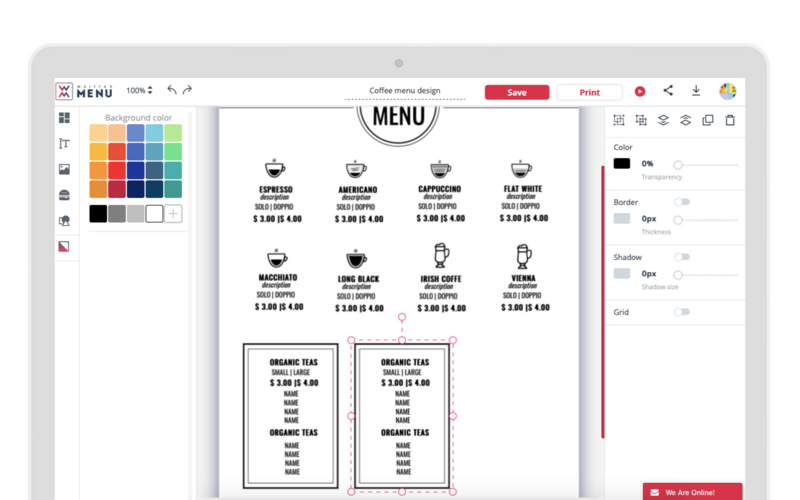The width and height of the screenshot is (800, 500).
Task: Edit the Coffee menu design title field
Action: coord(405,91)
